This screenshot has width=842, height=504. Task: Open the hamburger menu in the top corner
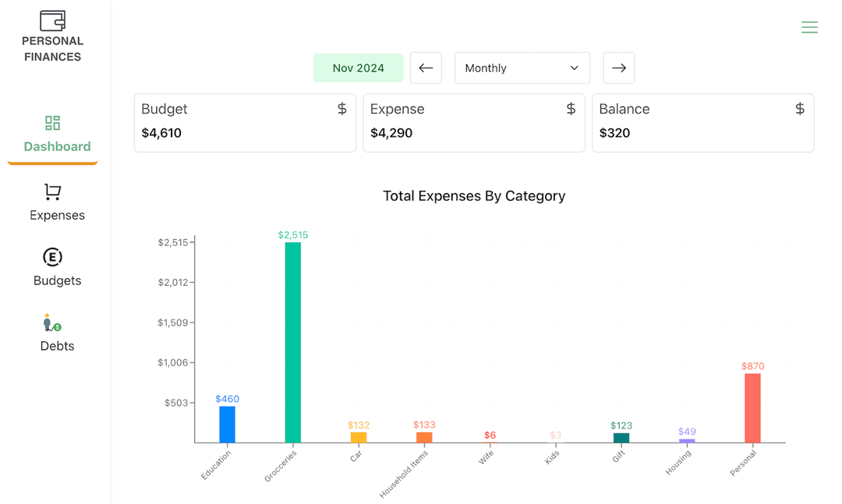pos(809,27)
